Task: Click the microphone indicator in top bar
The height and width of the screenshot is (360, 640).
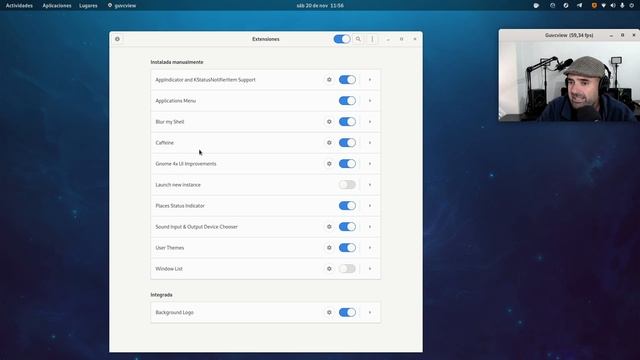Action: coord(622,6)
